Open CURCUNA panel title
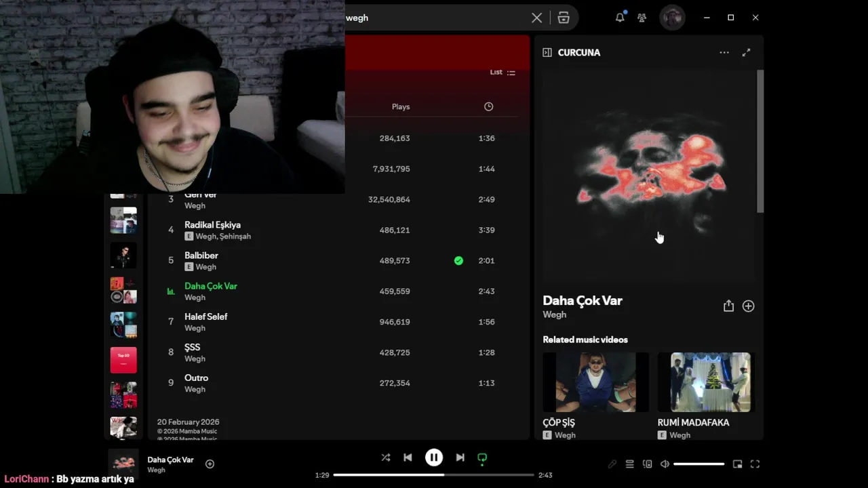This screenshot has width=868, height=488. click(578, 52)
